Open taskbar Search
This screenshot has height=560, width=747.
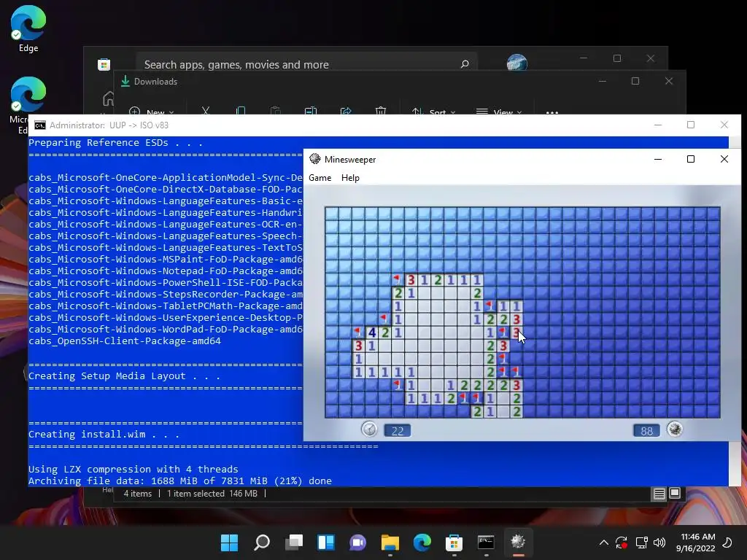point(262,542)
